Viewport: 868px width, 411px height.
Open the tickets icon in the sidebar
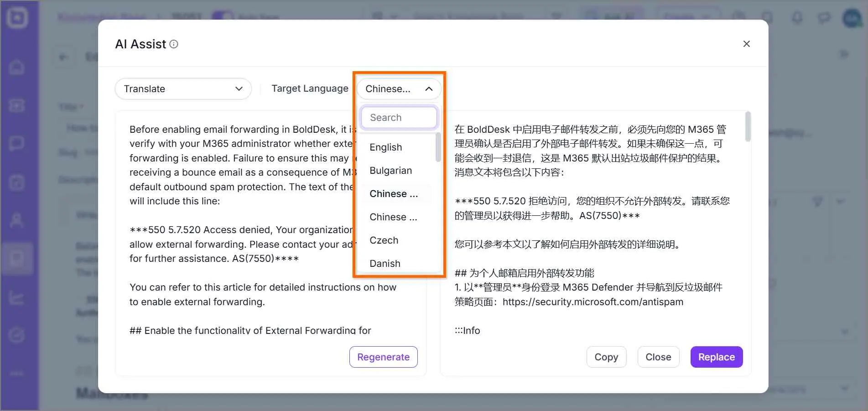pos(17,106)
